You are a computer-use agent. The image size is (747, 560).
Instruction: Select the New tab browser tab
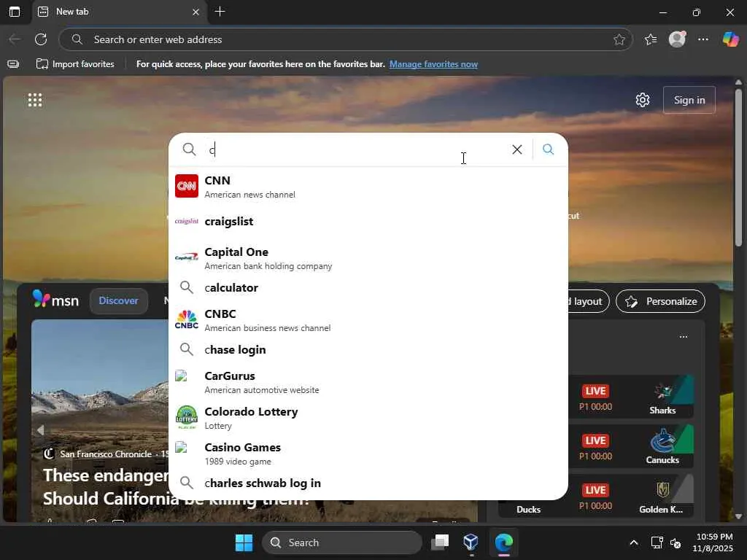(x=119, y=12)
